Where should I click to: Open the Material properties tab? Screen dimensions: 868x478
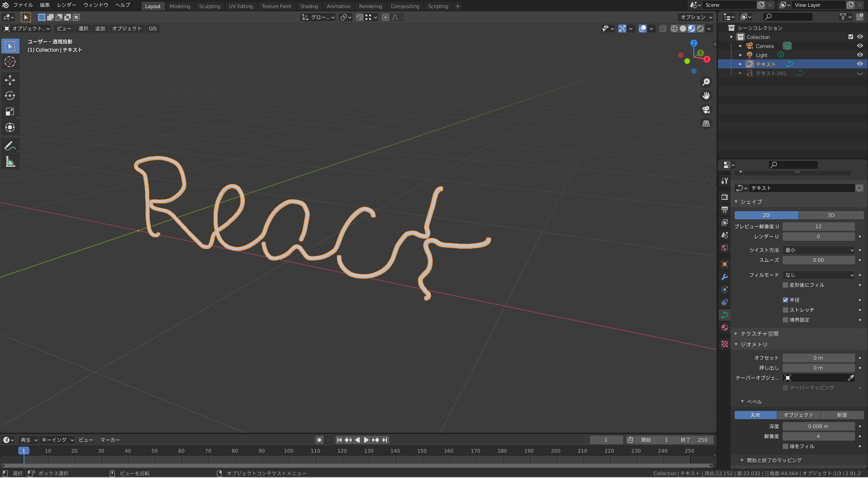725,328
